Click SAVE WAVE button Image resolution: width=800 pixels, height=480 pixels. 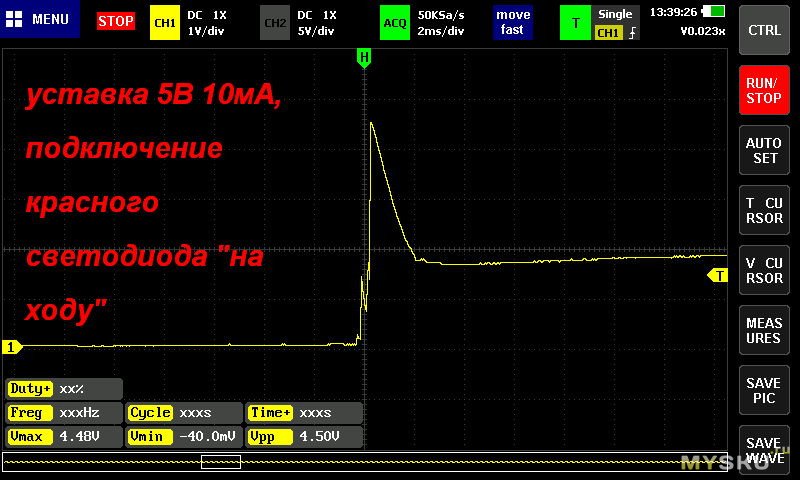(x=764, y=450)
